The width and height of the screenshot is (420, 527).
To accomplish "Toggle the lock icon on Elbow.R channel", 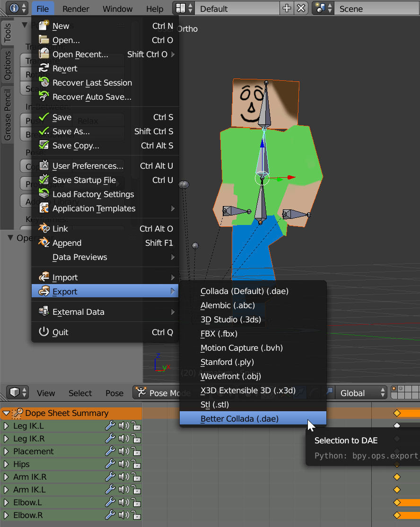I will coord(136,515).
